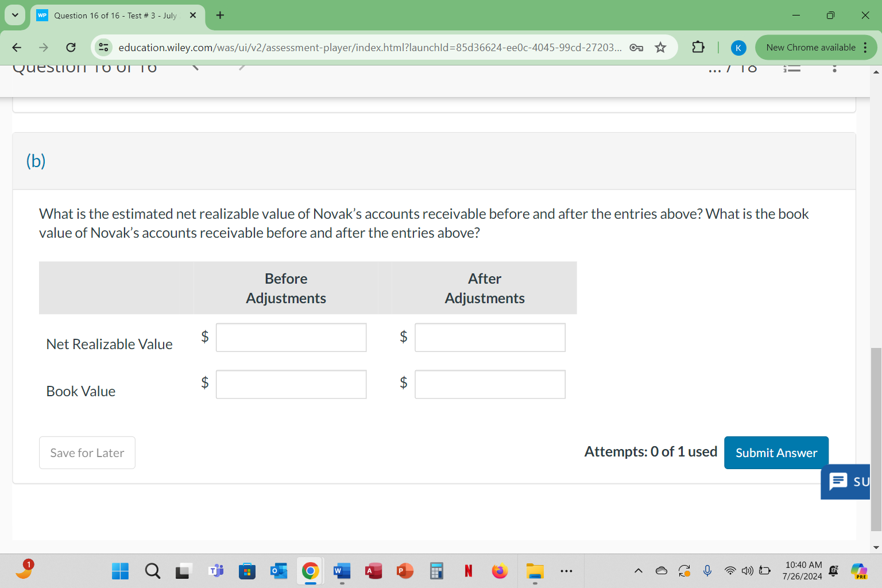Open OneDrive cloud tray icon

[x=661, y=571]
